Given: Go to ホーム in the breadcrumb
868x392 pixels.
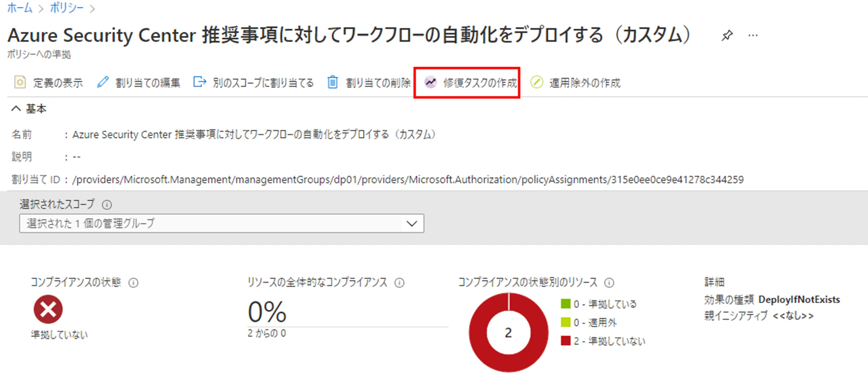Looking at the screenshot, I should (x=20, y=8).
